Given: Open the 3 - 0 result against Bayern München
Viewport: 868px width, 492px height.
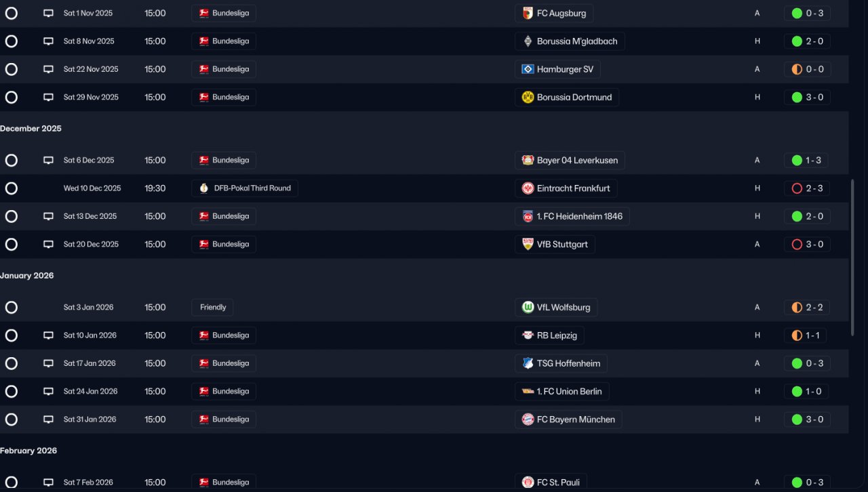Looking at the screenshot, I should pos(807,419).
